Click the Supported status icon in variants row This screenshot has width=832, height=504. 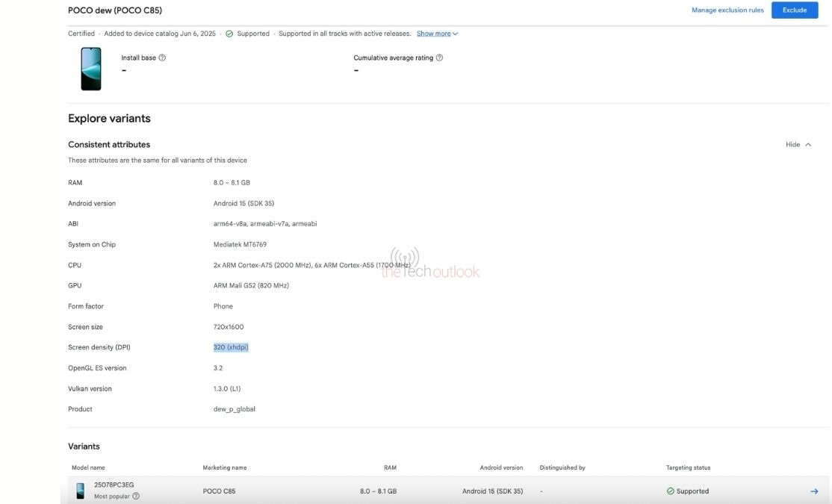click(670, 491)
